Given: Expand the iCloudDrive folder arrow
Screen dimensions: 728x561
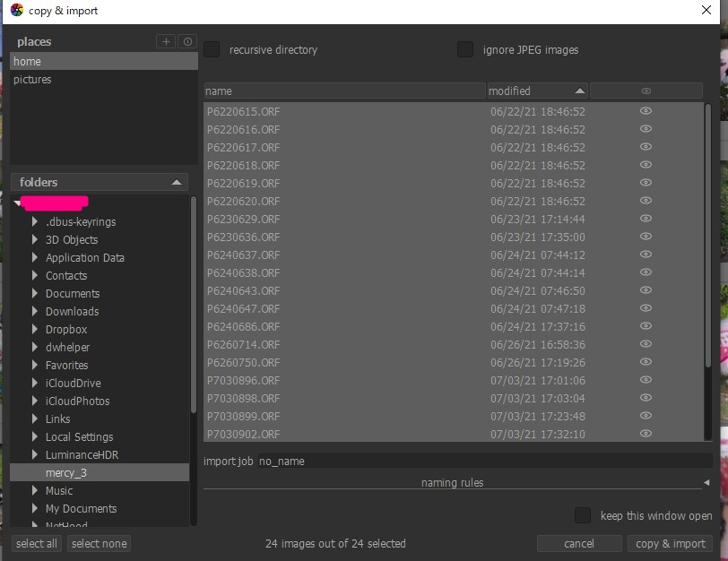Looking at the screenshot, I should click(35, 384).
